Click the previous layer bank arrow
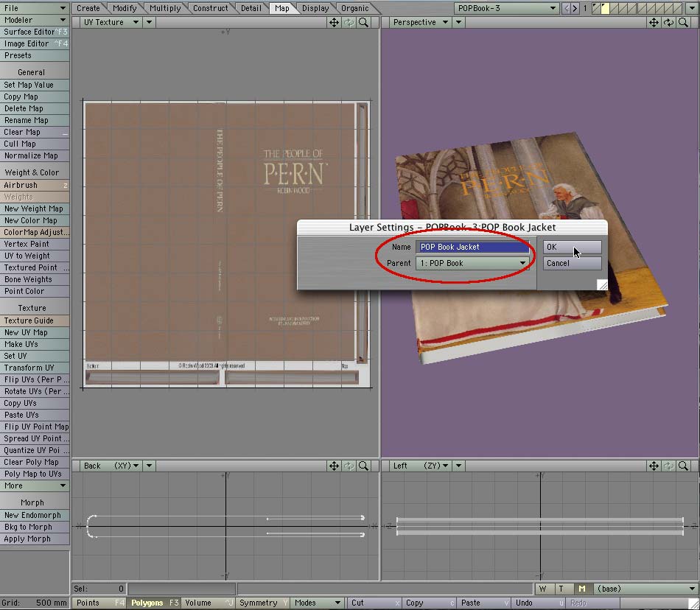 click(x=567, y=8)
